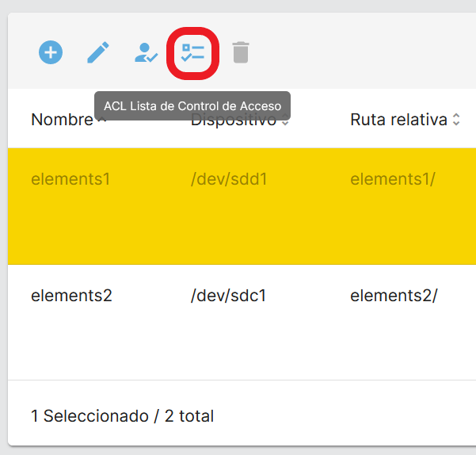The image size is (476, 455).
Task: Click the Ruta relativa column header text
Action: (398, 120)
